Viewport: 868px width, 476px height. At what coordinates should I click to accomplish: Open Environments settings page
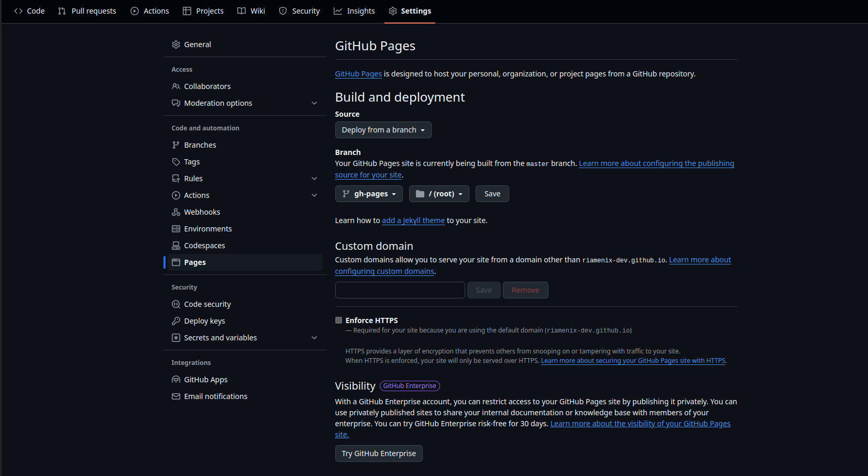(x=245, y=229)
